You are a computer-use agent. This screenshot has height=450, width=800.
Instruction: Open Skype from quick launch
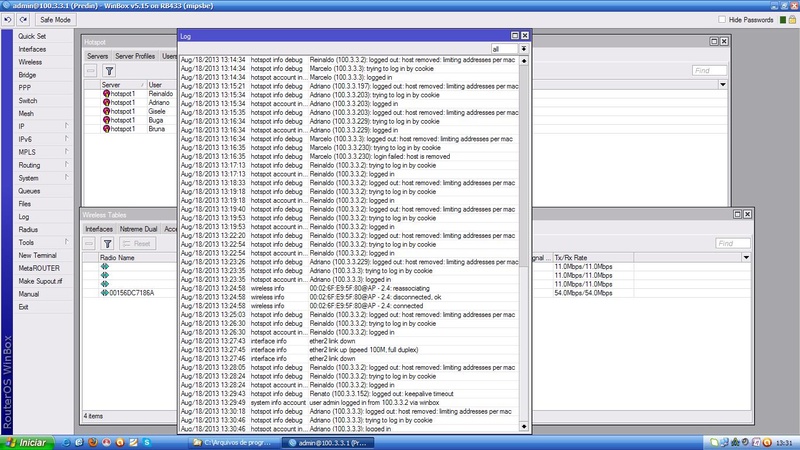point(146,442)
